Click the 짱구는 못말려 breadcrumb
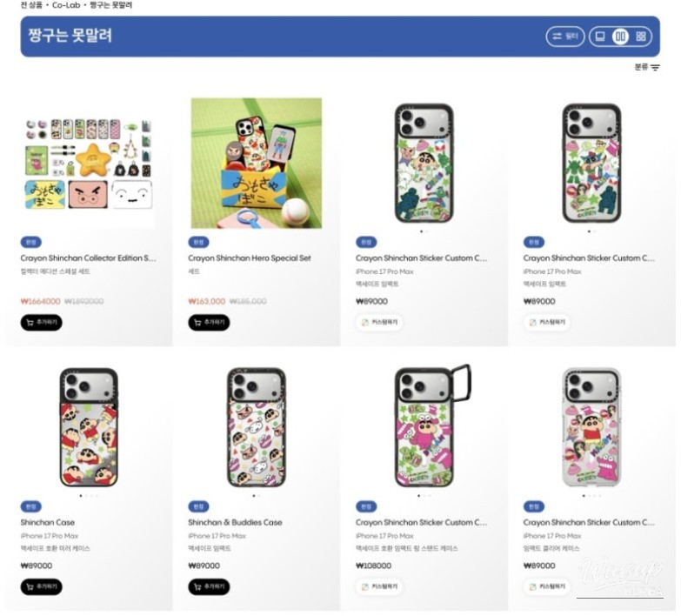The image size is (681, 616). pos(110,5)
